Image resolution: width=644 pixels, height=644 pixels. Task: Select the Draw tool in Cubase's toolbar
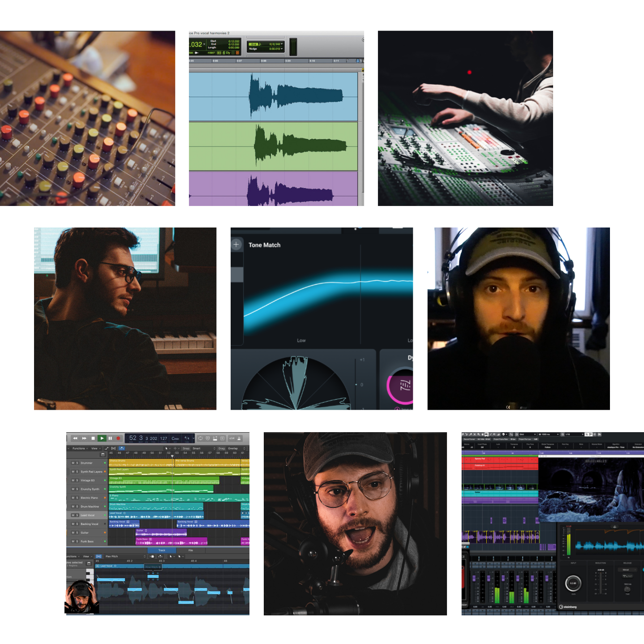click(490, 434)
